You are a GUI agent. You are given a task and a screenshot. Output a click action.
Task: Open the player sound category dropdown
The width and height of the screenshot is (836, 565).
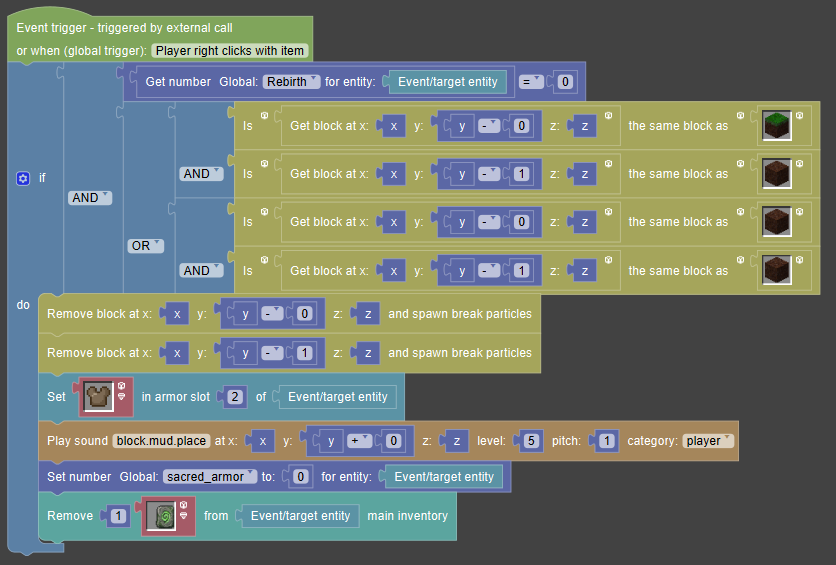[x=708, y=441]
